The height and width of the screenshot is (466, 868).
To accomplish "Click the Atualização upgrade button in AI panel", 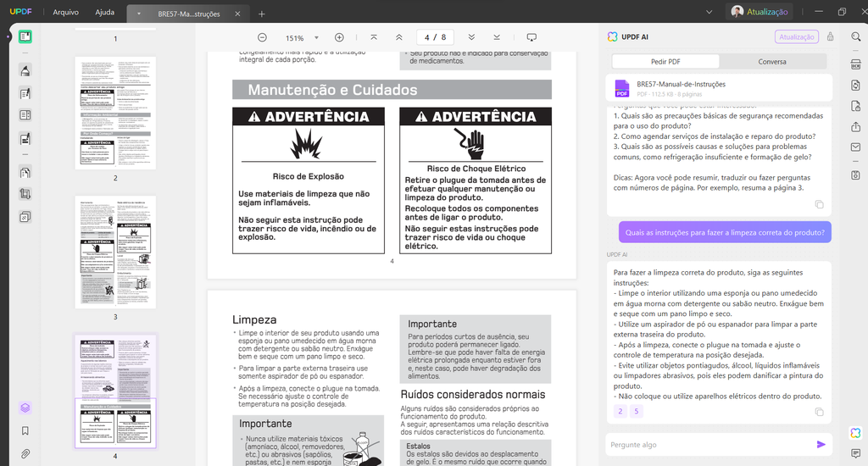I will coord(797,36).
